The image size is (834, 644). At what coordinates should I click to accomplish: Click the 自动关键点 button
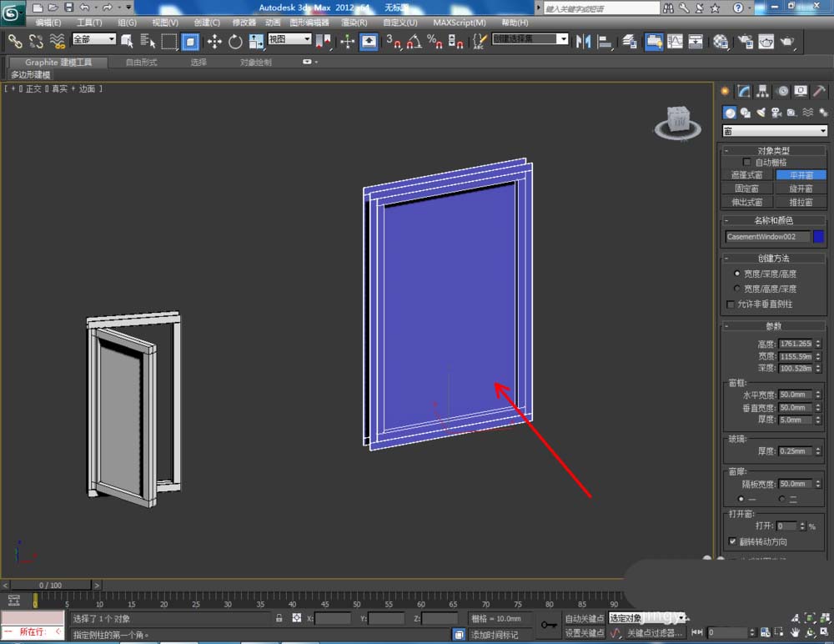pyautogui.click(x=584, y=618)
